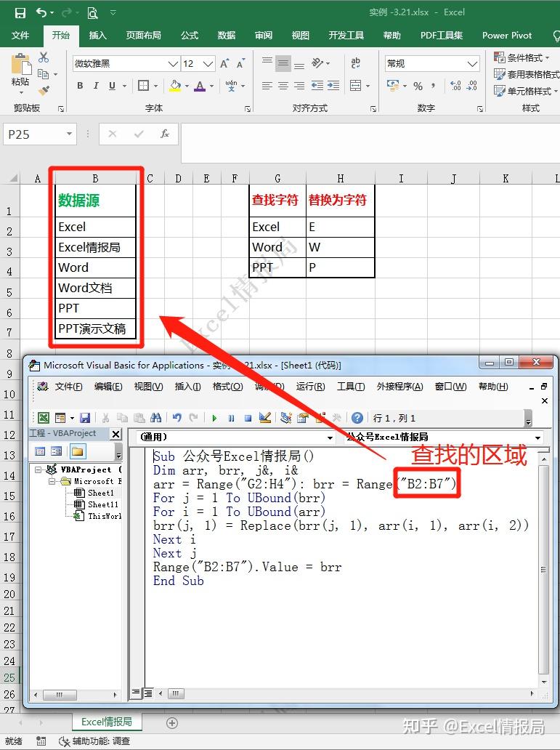The height and width of the screenshot is (750, 560).
Task: Switch to the 开发工具 ribbon tab
Action: point(346,36)
